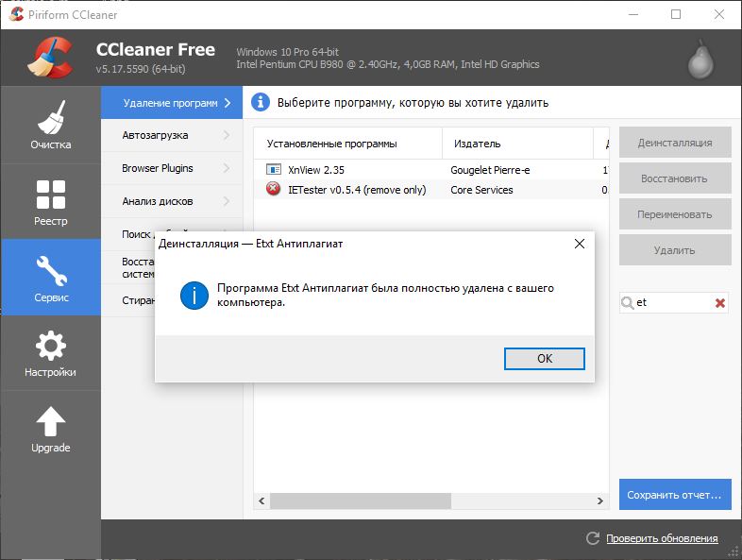Expand Анализ дисков chevron arrow

point(227,202)
